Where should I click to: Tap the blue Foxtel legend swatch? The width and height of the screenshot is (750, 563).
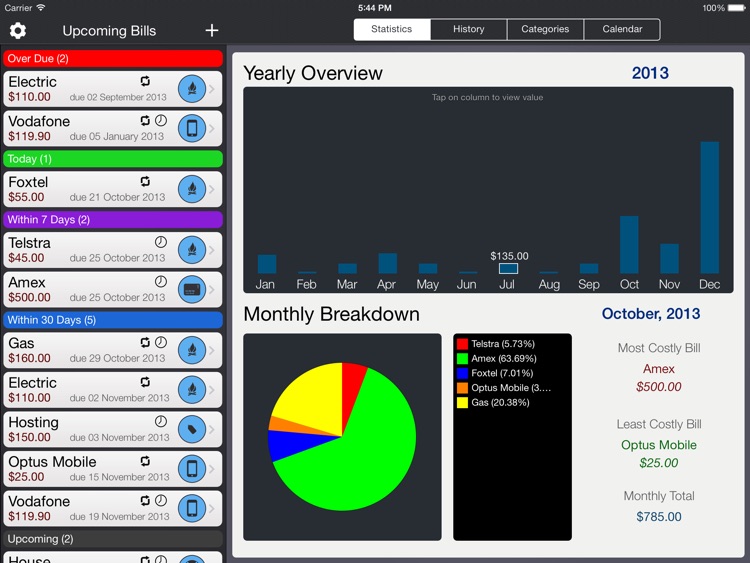click(x=462, y=373)
